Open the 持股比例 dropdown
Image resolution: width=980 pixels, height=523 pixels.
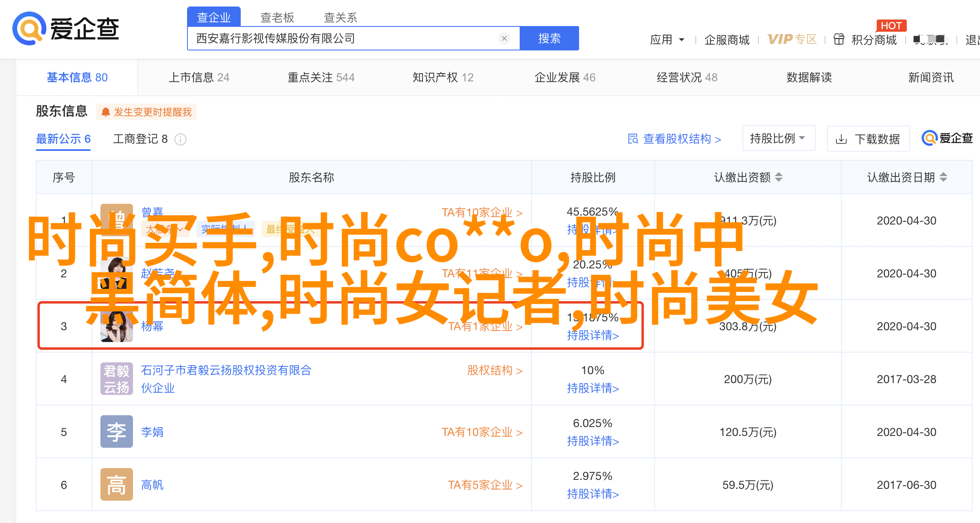[779, 138]
